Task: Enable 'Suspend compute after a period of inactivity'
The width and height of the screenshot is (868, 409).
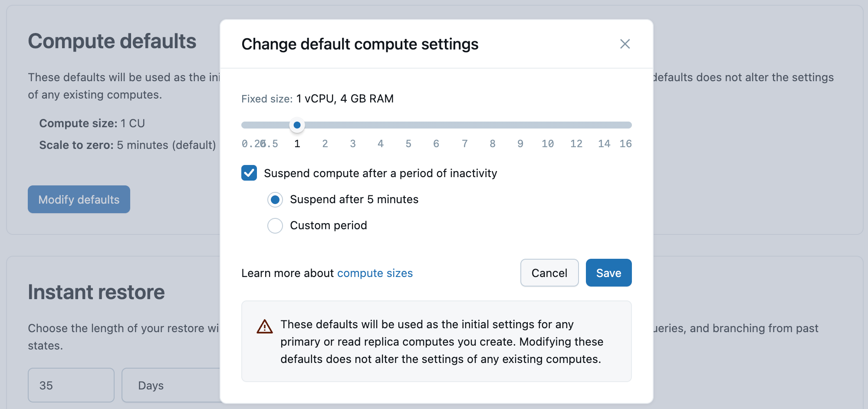Action: pyautogui.click(x=249, y=173)
